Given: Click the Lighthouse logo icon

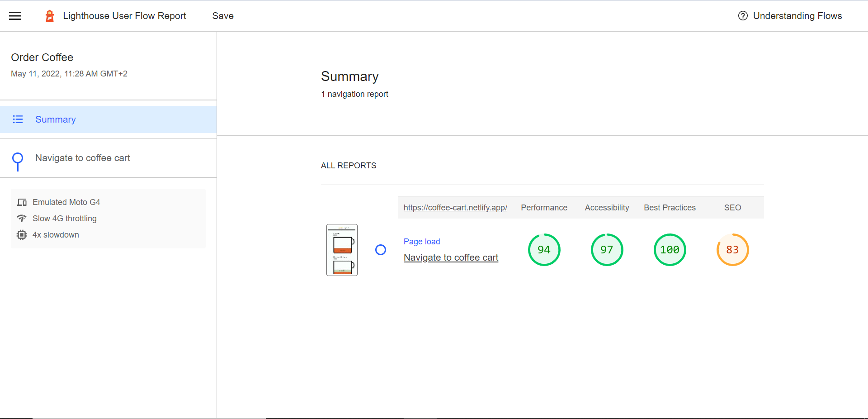Looking at the screenshot, I should (50, 16).
